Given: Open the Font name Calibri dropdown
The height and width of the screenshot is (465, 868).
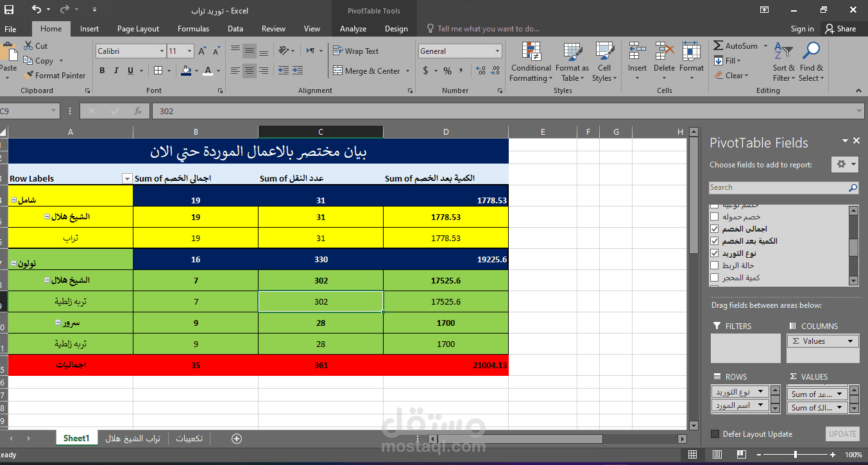Looking at the screenshot, I should click(x=162, y=51).
